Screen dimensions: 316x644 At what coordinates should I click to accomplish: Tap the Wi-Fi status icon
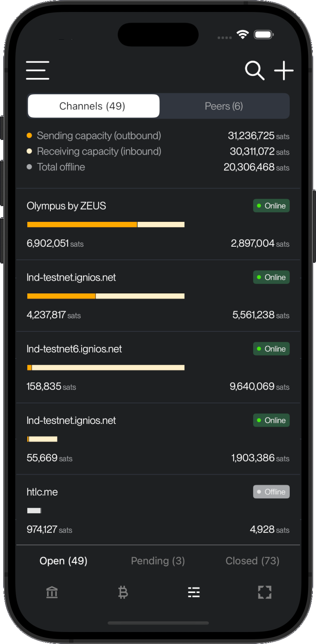243,35
